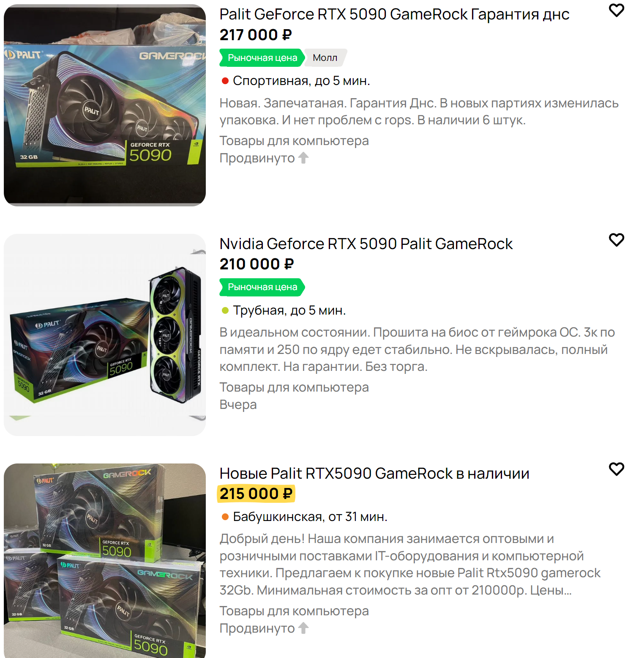The width and height of the screenshot is (644, 658).
Task: Click the Спортивная, до 5 мин. location
Action: pyautogui.click(x=301, y=81)
